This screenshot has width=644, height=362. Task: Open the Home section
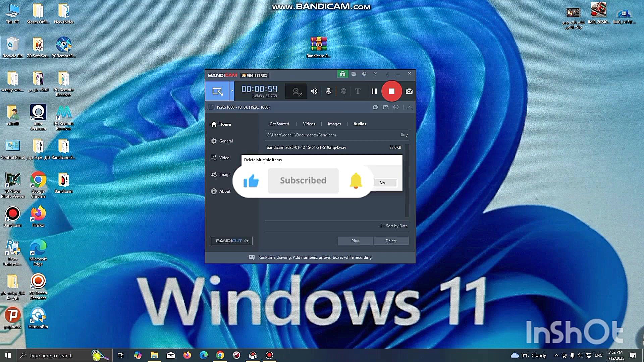click(x=221, y=124)
